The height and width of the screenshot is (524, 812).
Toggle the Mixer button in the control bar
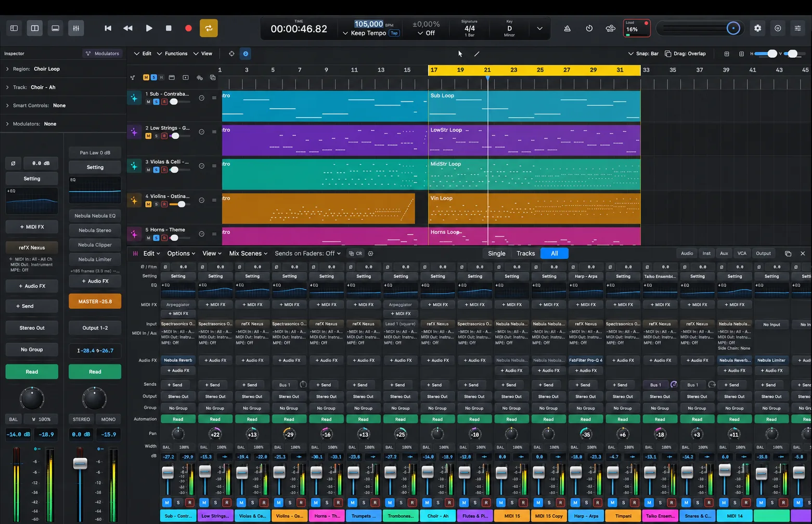point(76,28)
